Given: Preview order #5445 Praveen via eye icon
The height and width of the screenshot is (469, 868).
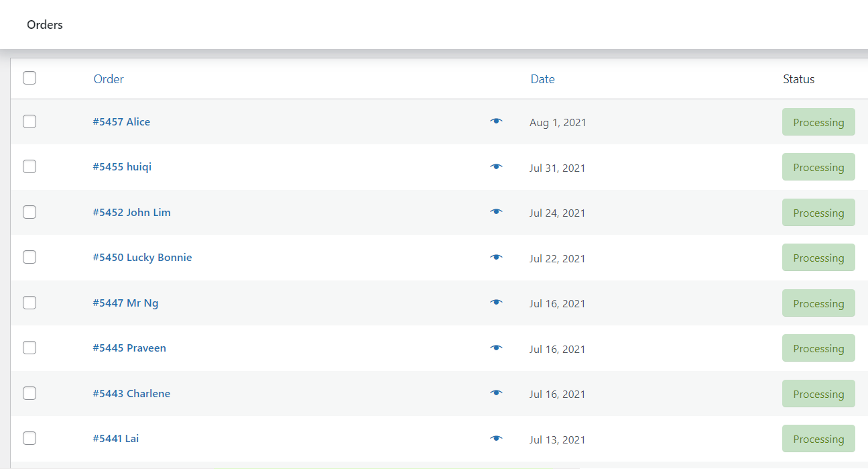Looking at the screenshot, I should tap(496, 348).
